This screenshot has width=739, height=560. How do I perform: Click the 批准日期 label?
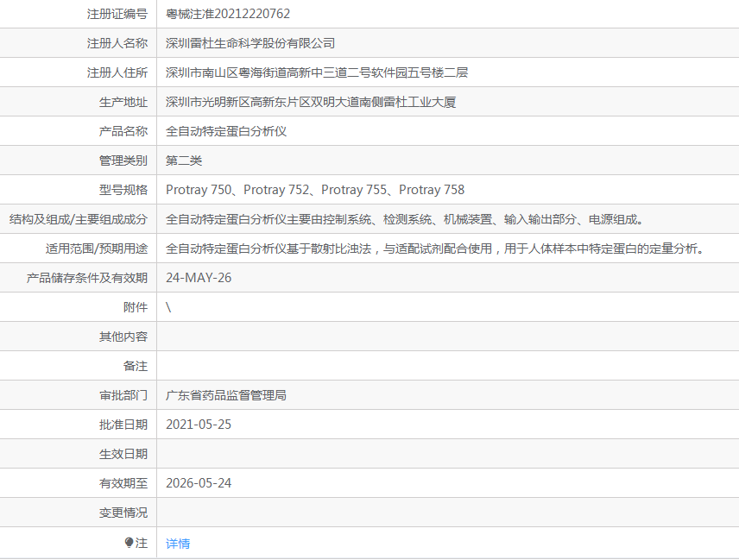pos(123,425)
